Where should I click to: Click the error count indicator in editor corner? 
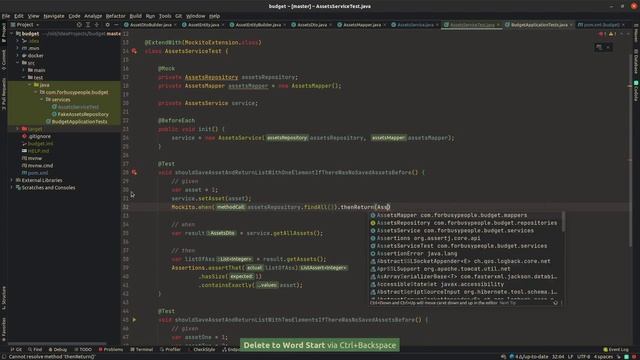(603, 34)
